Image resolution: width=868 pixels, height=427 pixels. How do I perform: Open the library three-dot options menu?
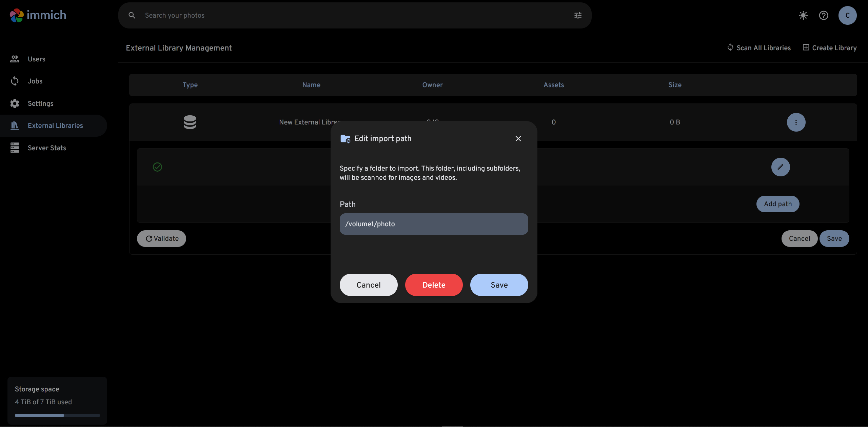pyautogui.click(x=796, y=122)
